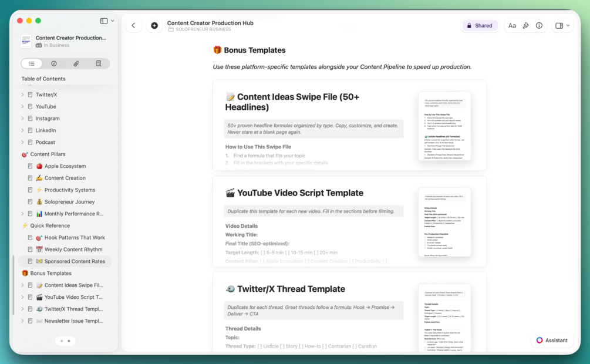Go to Content Pillars heading

click(48, 154)
